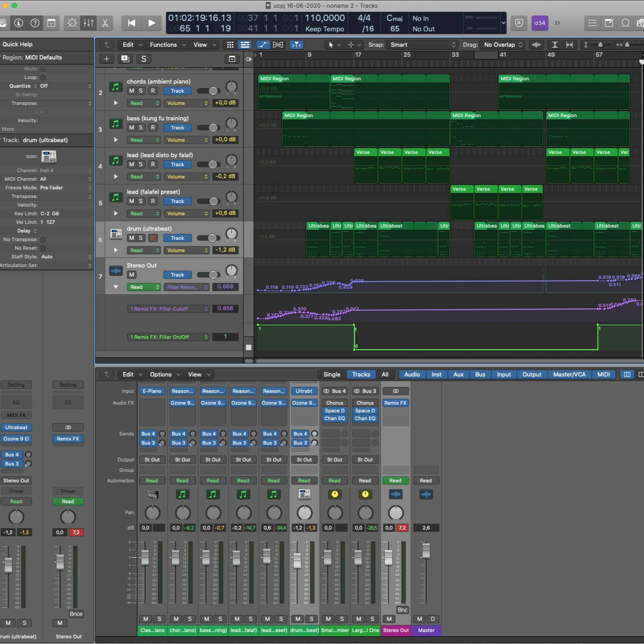Click Master channel volume fader

click(426, 550)
